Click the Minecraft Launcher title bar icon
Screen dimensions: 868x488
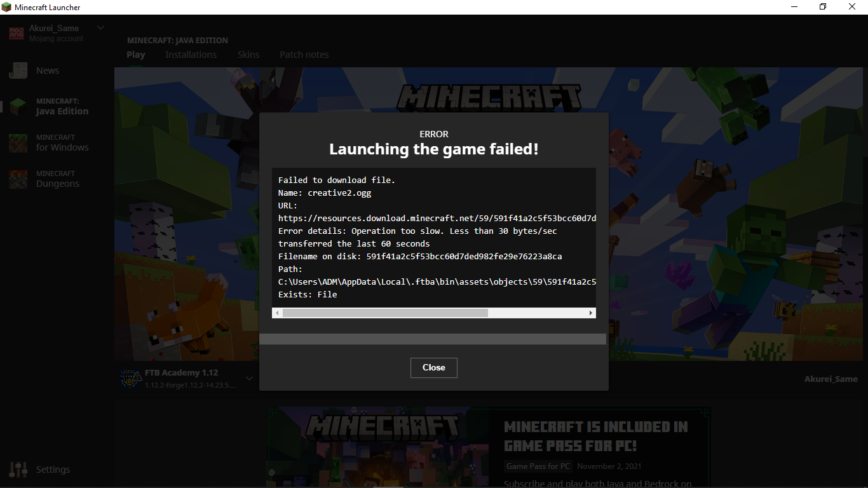pyautogui.click(x=8, y=7)
